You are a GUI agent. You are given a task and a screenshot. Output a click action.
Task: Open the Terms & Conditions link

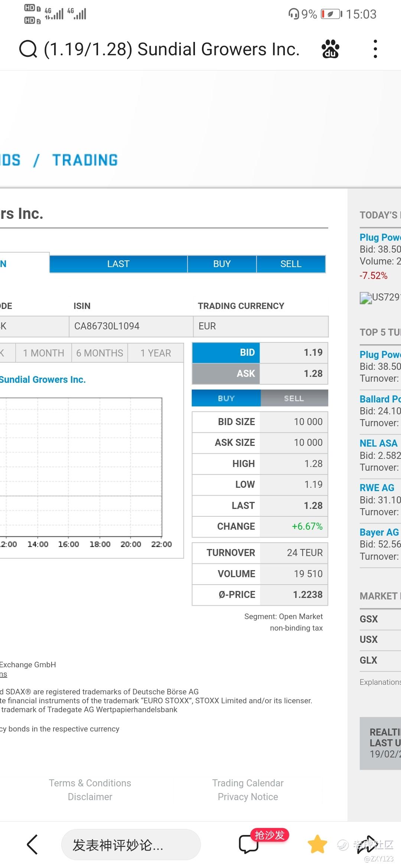point(90,783)
